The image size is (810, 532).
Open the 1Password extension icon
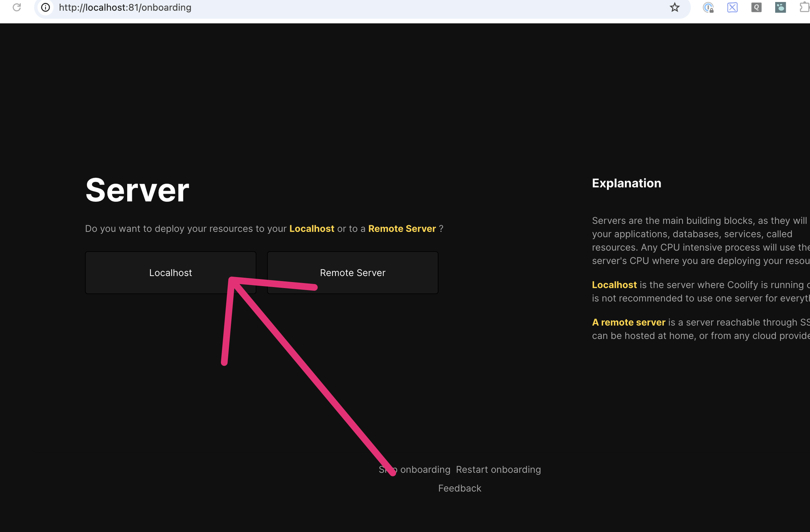(708, 7)
